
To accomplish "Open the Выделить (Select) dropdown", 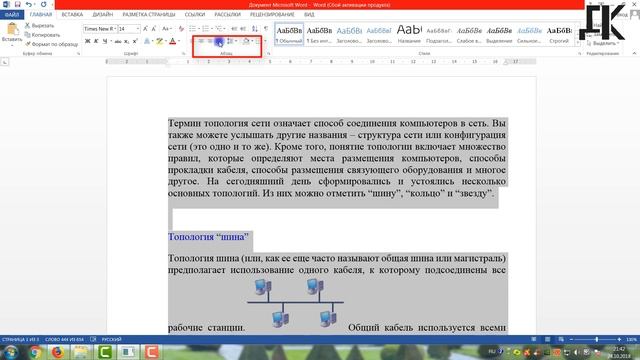I will click(603, 43).
